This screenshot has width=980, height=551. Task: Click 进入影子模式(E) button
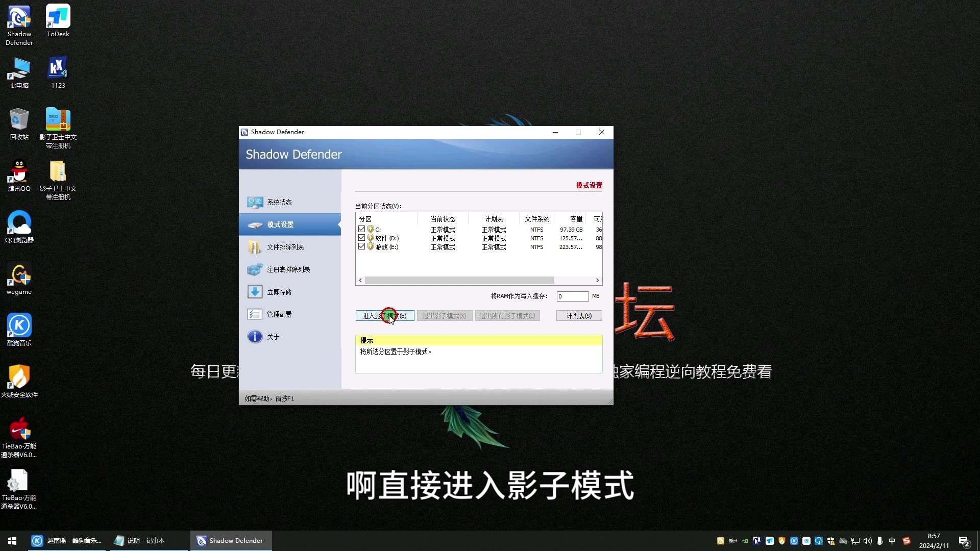click(x=385, y=316)
